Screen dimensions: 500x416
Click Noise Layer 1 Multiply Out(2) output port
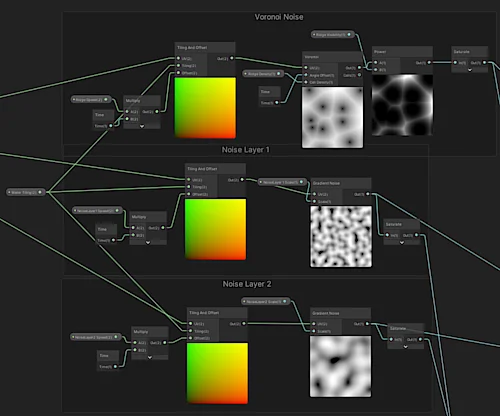pos(163,228)
